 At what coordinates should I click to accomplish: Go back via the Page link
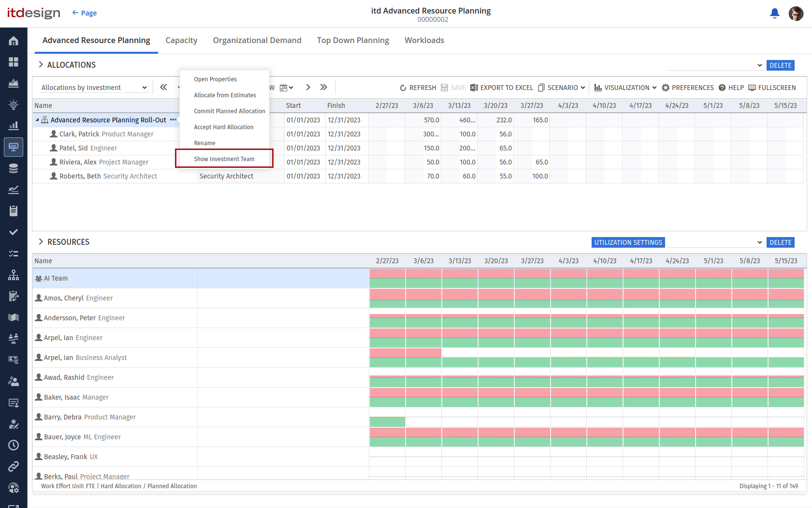pyautogui.click(x=85, y=13)
